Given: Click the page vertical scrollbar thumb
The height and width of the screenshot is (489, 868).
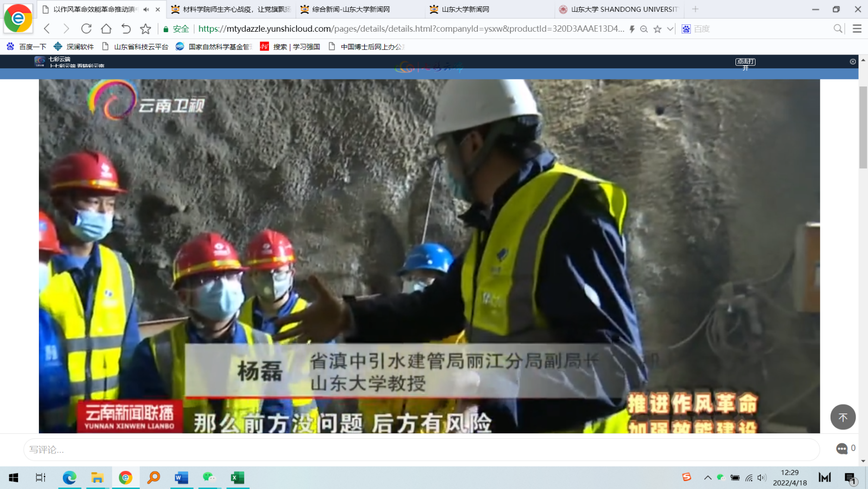Looking at the screenshot, I should (863, 127).
